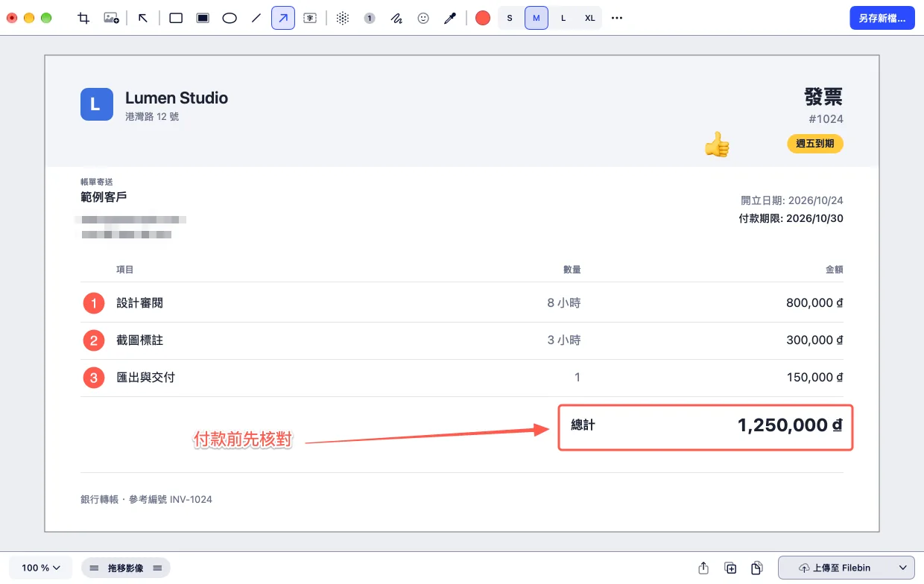Click the 800,000 ₫ amount
This screenshot has height=584, width=924.
[x=814, y=303]
